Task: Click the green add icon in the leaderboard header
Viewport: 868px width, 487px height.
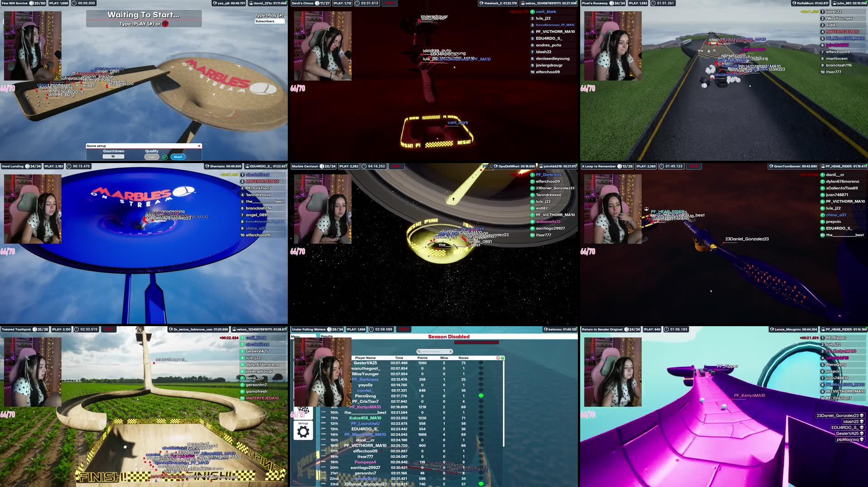Action: pyautogui.click(x=503, y=358)
